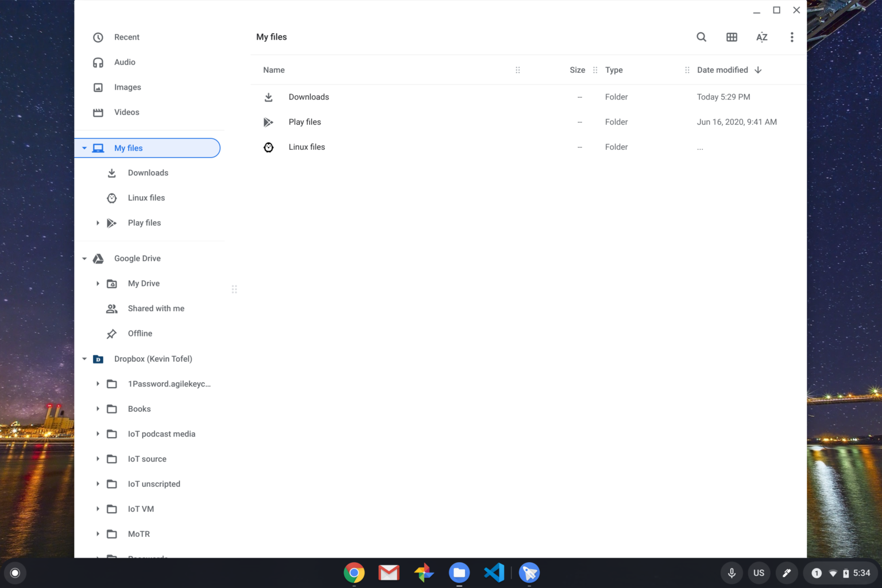The height and width of the screenshot is (588, 882).
Task: Open Linux files in sidebar tree
Action: 146,198
